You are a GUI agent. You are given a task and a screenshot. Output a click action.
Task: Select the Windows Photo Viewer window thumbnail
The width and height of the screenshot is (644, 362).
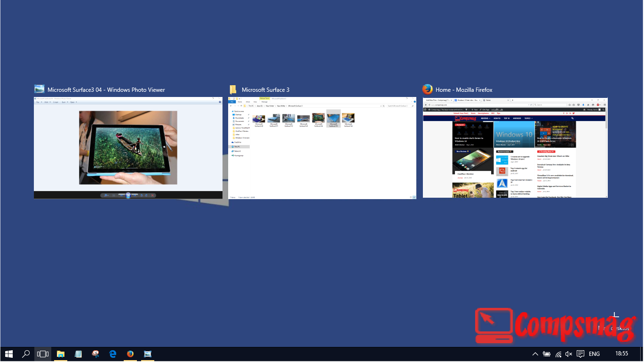click(x=128, y=148)
